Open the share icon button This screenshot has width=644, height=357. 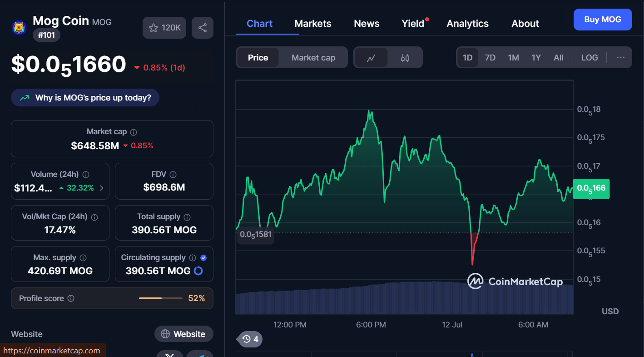coord(203,28)
